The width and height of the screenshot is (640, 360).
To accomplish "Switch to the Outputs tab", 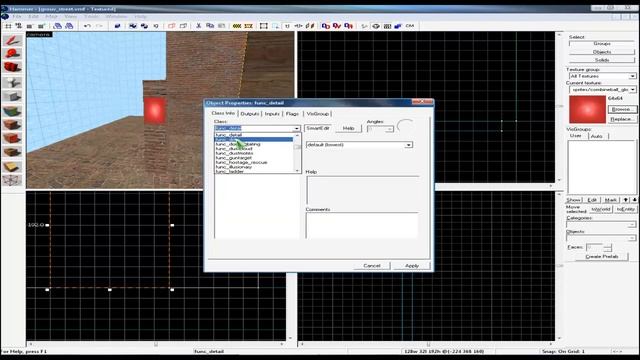I will [250, 113].
